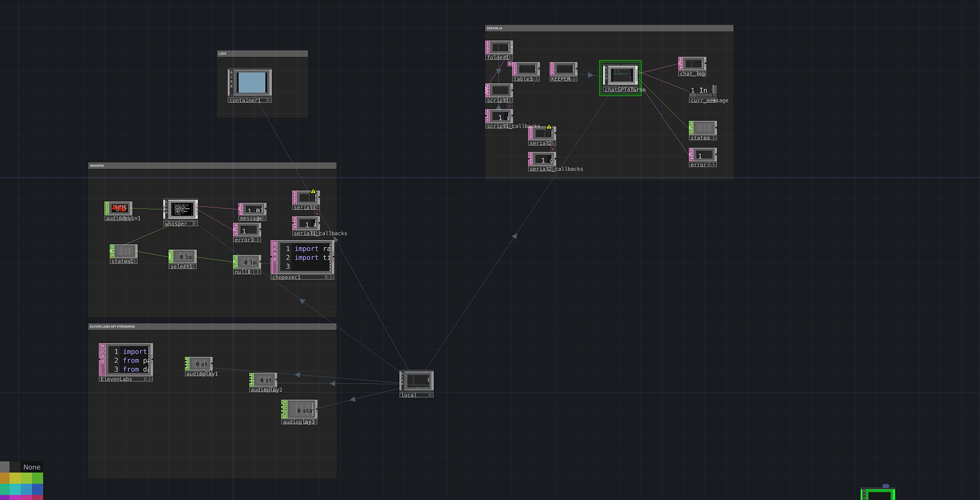Pick the None color option

[32, 467]
